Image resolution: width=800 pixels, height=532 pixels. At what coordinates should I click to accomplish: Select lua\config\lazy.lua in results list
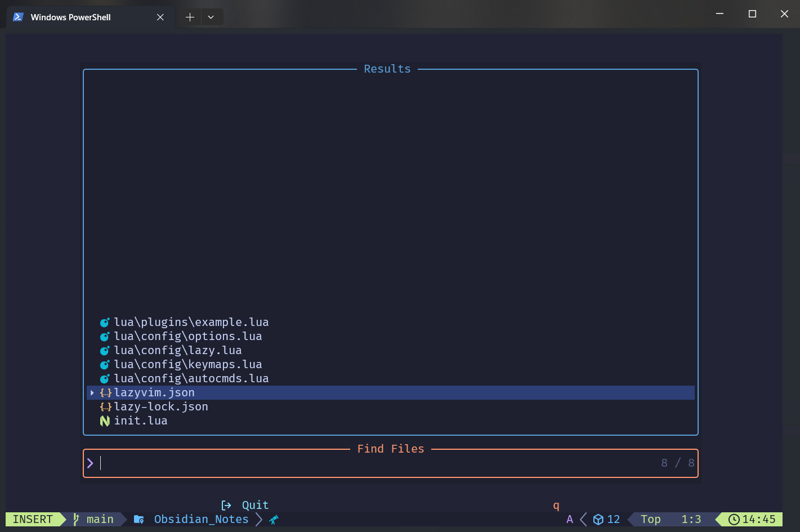178,351
